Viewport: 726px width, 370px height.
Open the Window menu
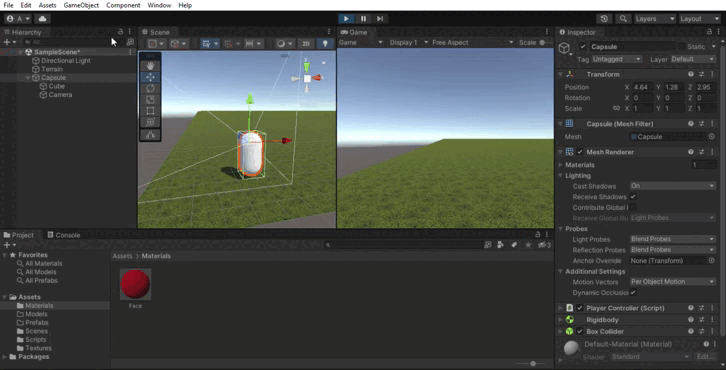click(159, 5)
